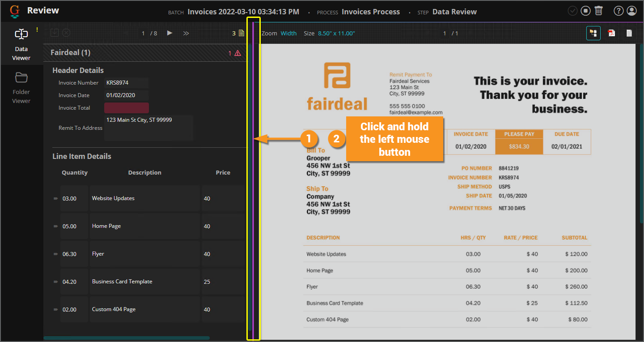
Task: Click the Business Card Template description cell
Action: pos(145,282)
